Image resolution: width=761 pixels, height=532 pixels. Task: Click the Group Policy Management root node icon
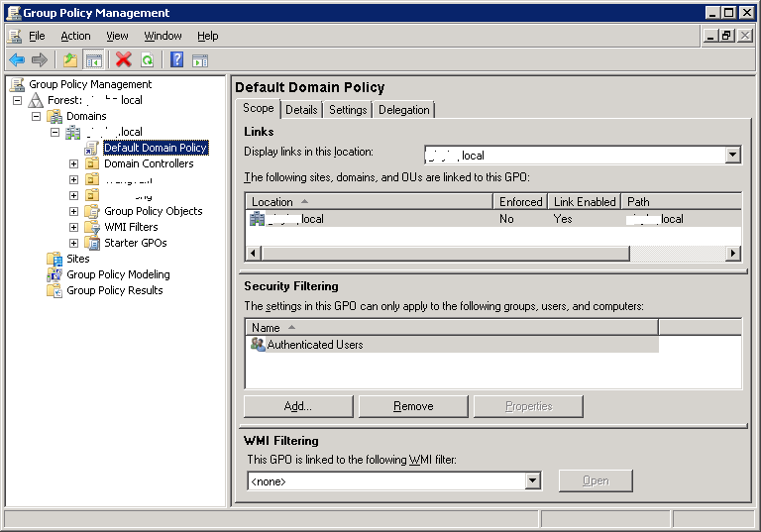click(18, 84)
